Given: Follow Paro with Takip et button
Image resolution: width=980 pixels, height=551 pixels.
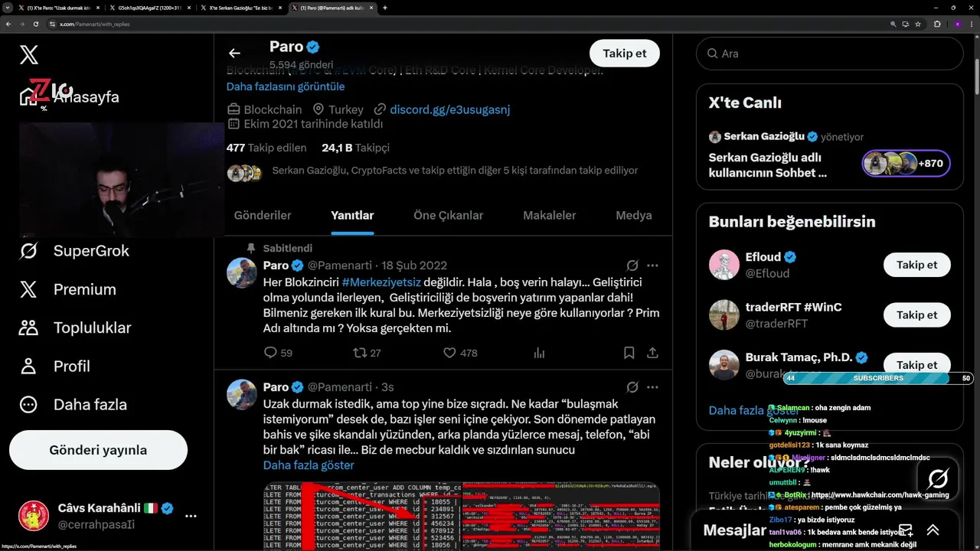Looking at the screenshot, I should point(625,53).
